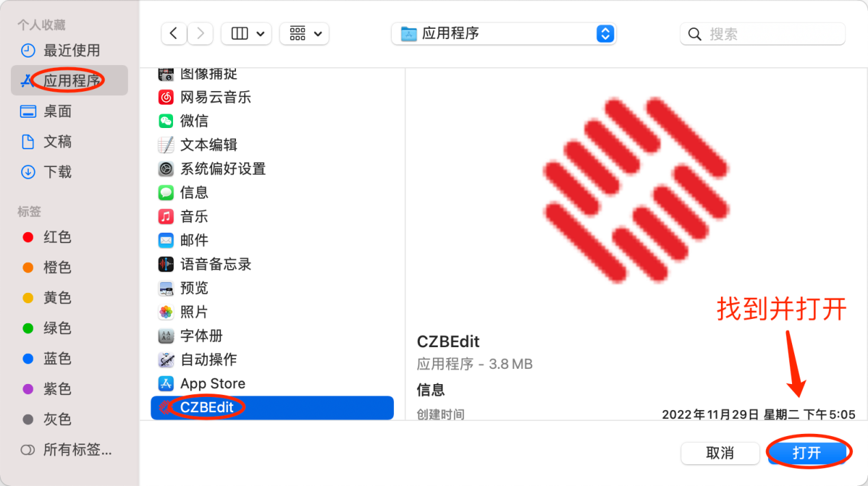Select the NetEase Cloud Music app icon
Viewport: 868px width, 486px height.
point(166,97)
